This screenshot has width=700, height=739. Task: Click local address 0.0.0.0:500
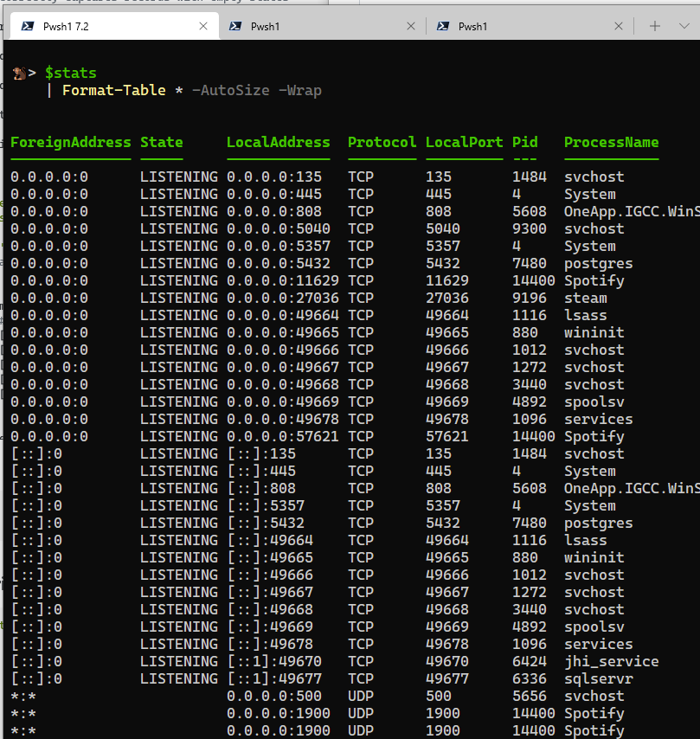click(274, 696)
